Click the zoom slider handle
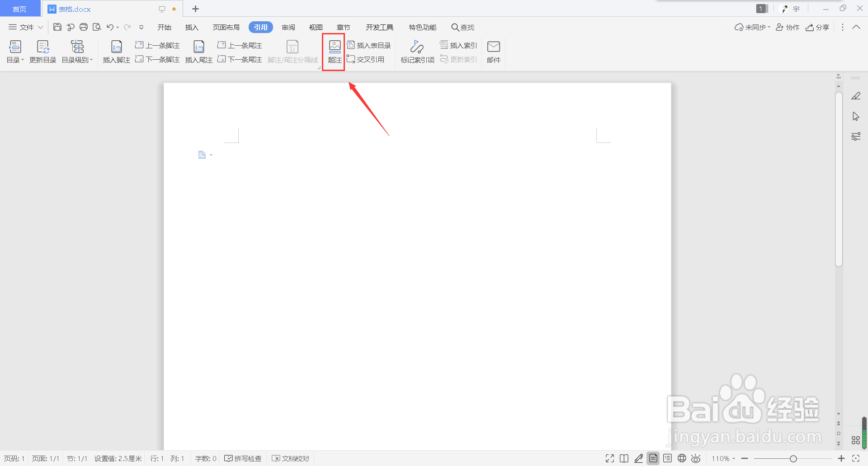The height and width of the screenshot is (466, 868). tap(793, 458)
